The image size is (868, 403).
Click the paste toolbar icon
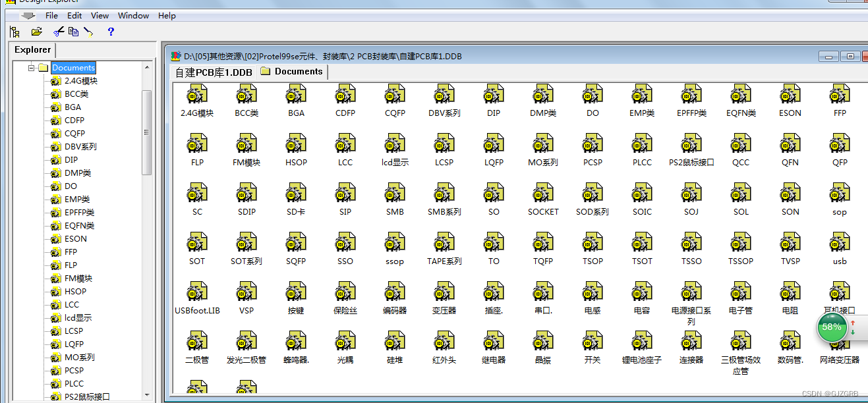(88, 31)
